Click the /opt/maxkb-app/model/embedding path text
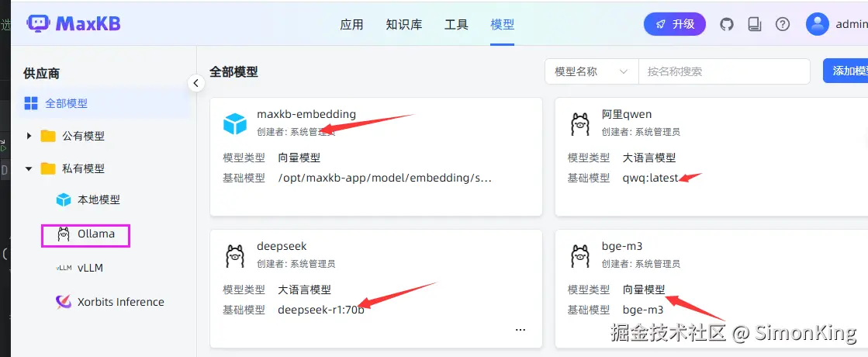The width and height of the screenshot is (868, 357). pos(385,178)
